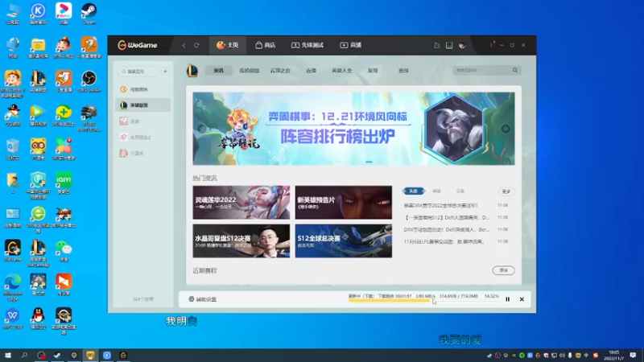Viewport: 644px width, 362px height.
Task: Click the WeGame logo
Action: (137, 45)
